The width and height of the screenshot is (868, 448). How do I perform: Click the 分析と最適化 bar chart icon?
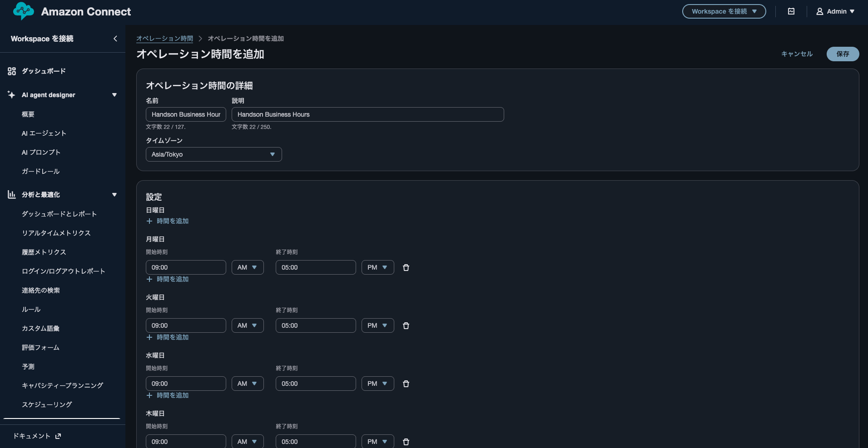12,195
